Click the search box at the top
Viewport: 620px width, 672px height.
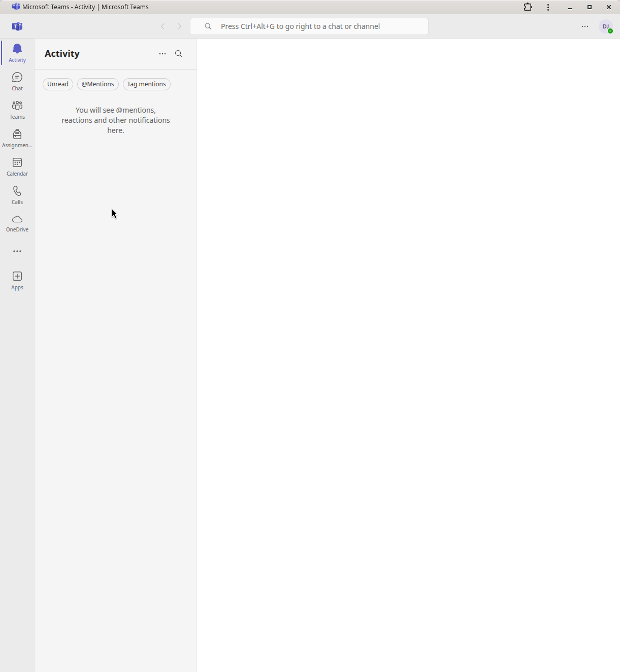309,26
